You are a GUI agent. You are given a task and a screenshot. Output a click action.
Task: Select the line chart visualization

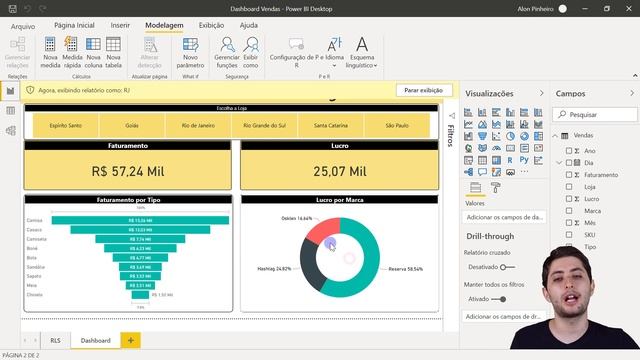tap(468, 124)
